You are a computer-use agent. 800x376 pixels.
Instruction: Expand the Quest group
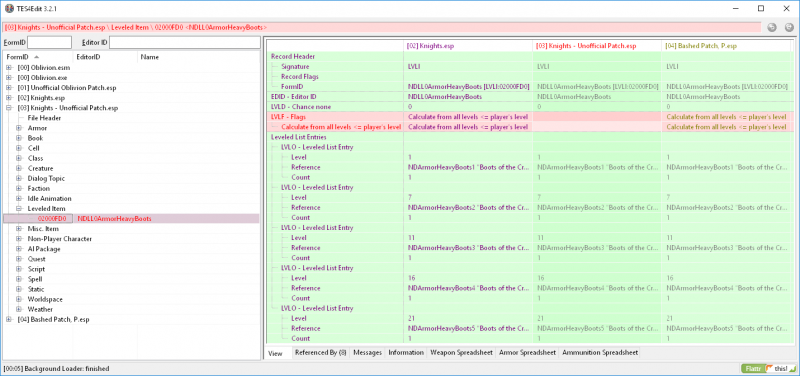click(19, 259)
